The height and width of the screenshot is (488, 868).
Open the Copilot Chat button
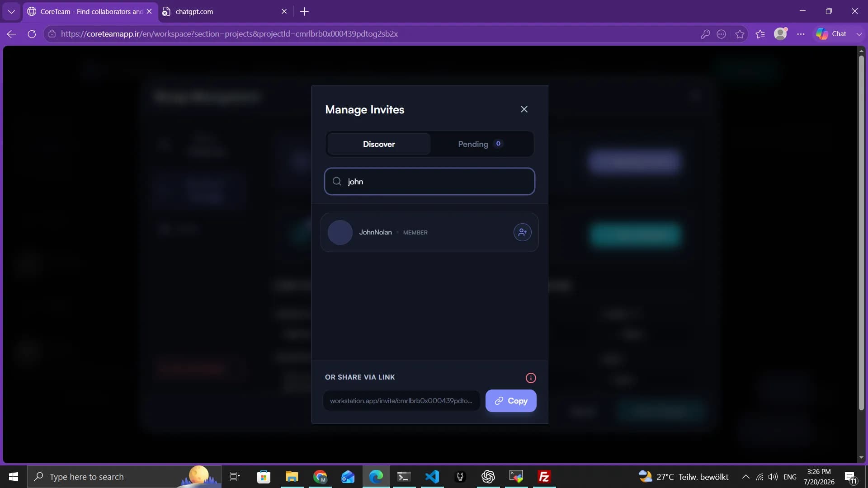coord(831,34)
